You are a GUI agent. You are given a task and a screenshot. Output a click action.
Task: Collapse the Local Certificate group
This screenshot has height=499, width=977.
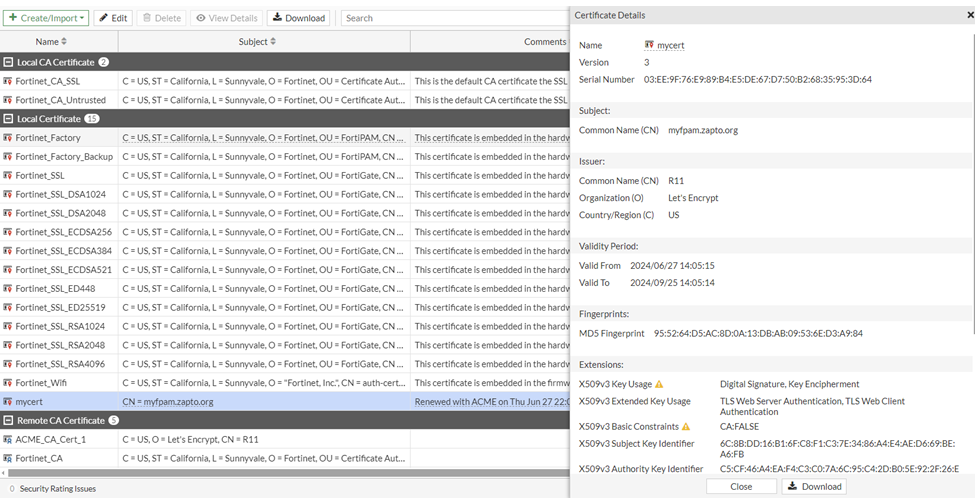[8, 119]
